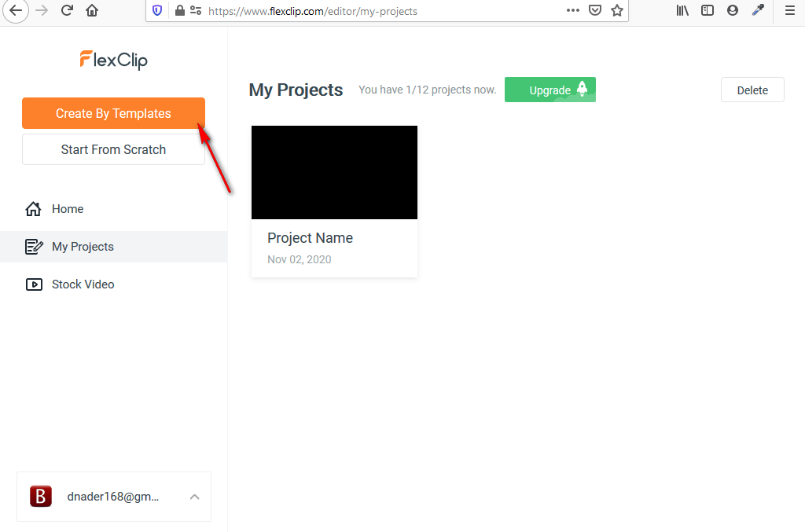Click the My Projects pencil icon
Image resolution: width=805 pixels, height=532 pixels.
pyautogui.click(x=34, y=247)
